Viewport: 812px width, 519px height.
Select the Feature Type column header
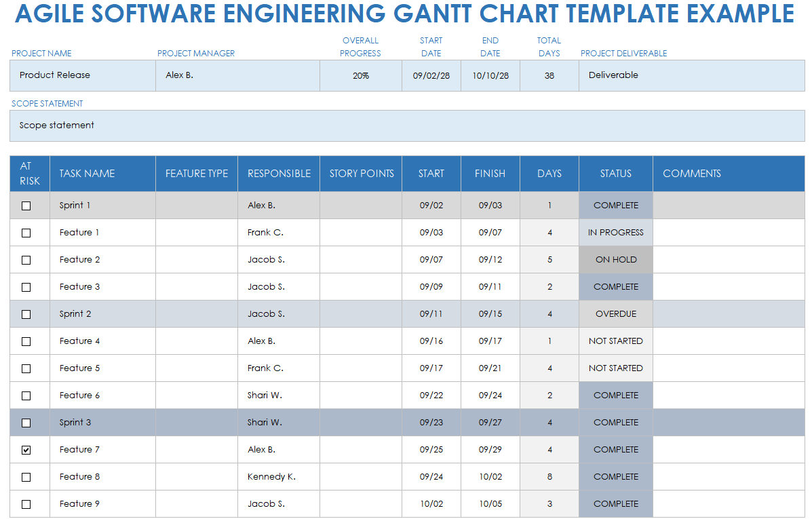(196, 174)
